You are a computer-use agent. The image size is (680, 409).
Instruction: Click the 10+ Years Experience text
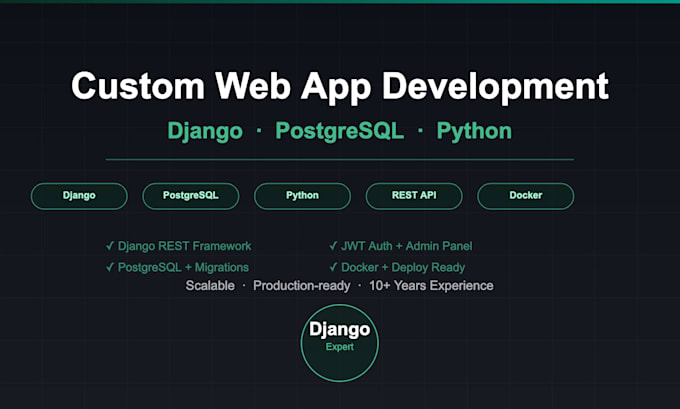[431, 286]
